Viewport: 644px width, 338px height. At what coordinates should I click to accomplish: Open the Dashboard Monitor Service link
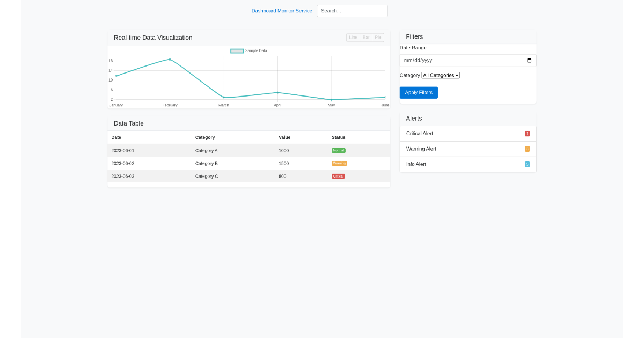click(282, 10)
